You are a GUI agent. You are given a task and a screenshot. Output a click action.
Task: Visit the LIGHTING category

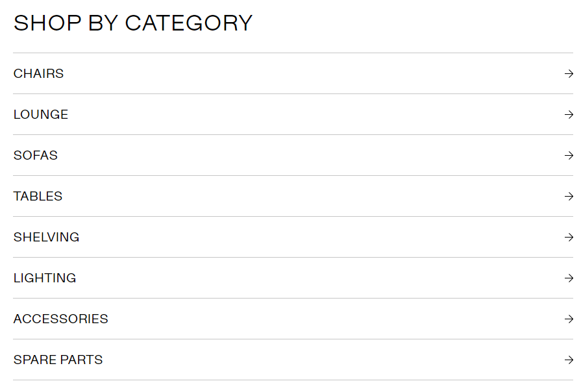click(x=45, y=278)
